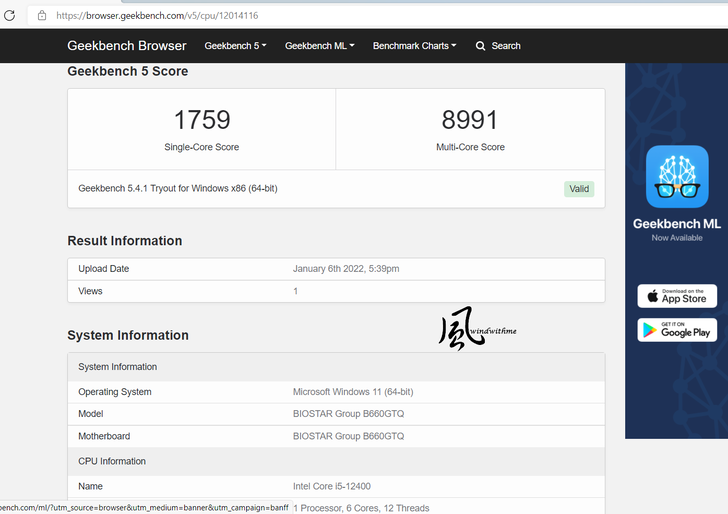Viewport: 728px width, 514px height.
Task: Click the System Information heading
Action: (128, 335)
